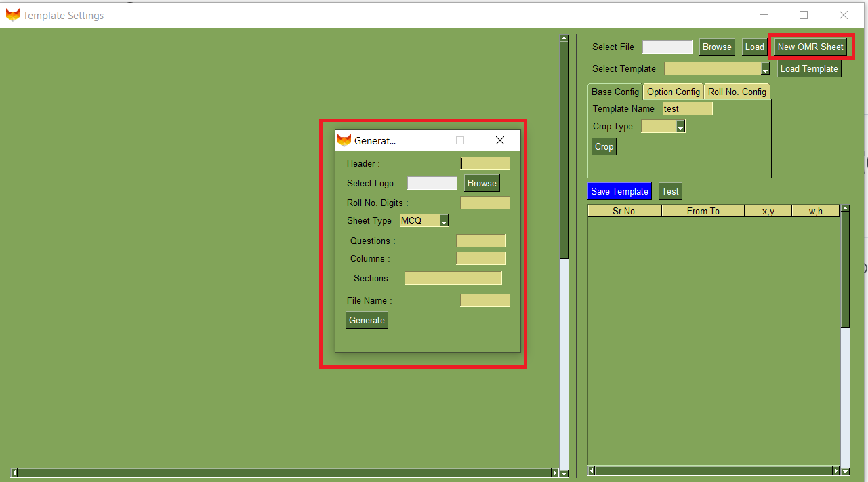Switch to the Roll No. Config tab

[x=737, y=92]
